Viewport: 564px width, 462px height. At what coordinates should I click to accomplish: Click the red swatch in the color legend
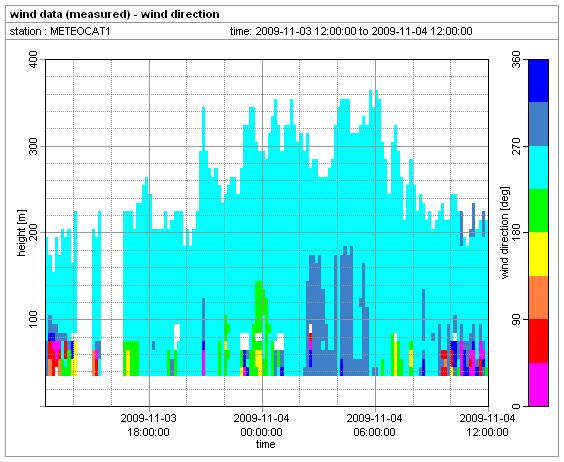click(x=538, y=341)
